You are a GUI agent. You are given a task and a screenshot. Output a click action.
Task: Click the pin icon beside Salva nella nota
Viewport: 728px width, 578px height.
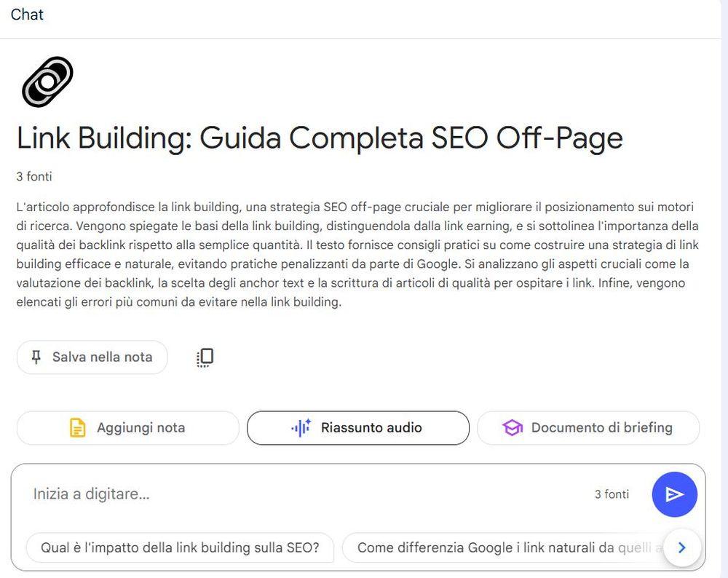click(x=36, y=357)
